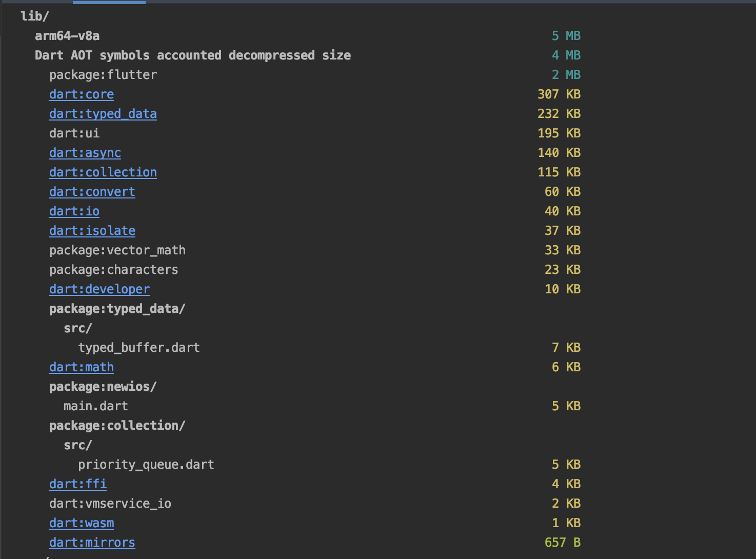This screenshot has width=756, height=559.
Task: Open the dart:mirrors hyperlink
Action: (92, 542)
